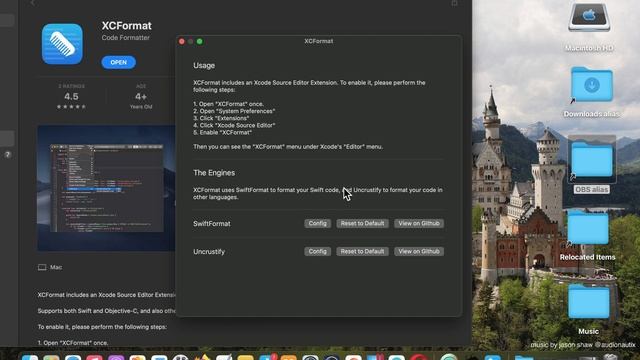Click the App Store preview screenshot thumbnail

click(107, 188)
